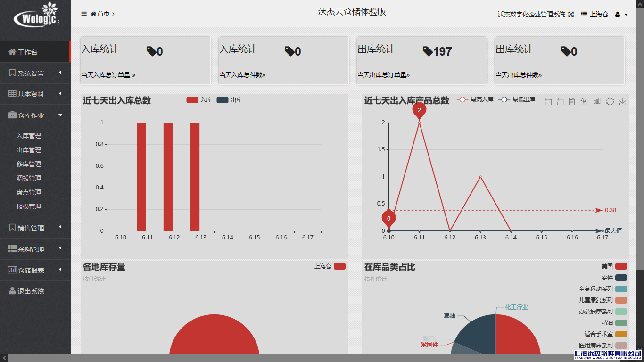The width and height of the screenshot is (644, 362).
Task: Click the 基本资料 table icon
Action: click(12, 94)
